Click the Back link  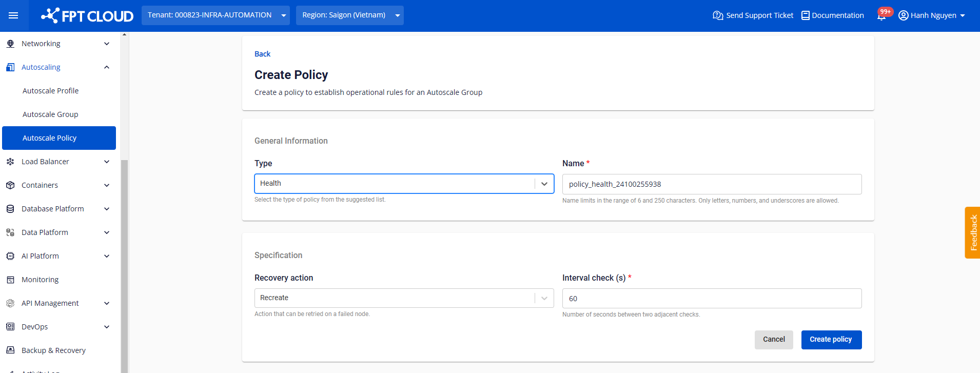[262, 54]
